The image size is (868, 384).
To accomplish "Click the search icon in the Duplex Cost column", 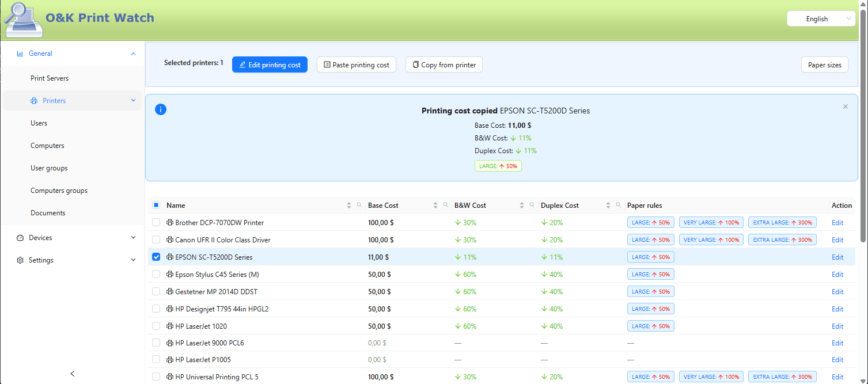I will pos(619,205).
